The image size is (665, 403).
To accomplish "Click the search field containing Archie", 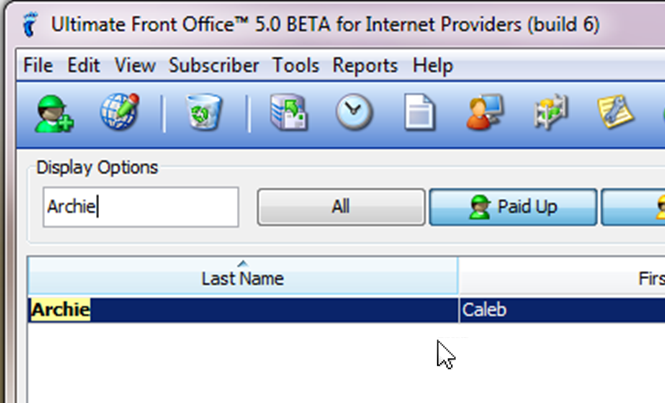I will pyautogui.click(x=141, y=207).
